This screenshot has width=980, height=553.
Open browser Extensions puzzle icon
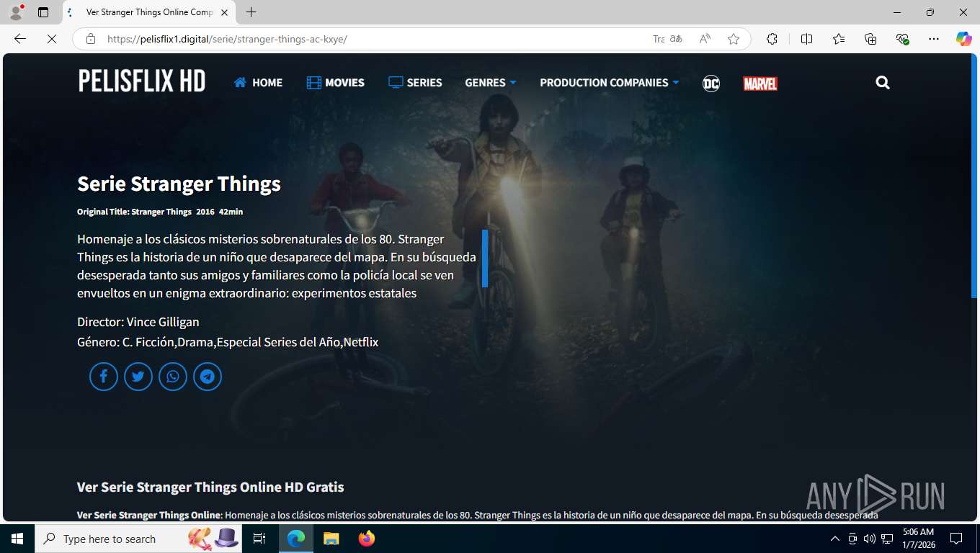coord(772,39)
